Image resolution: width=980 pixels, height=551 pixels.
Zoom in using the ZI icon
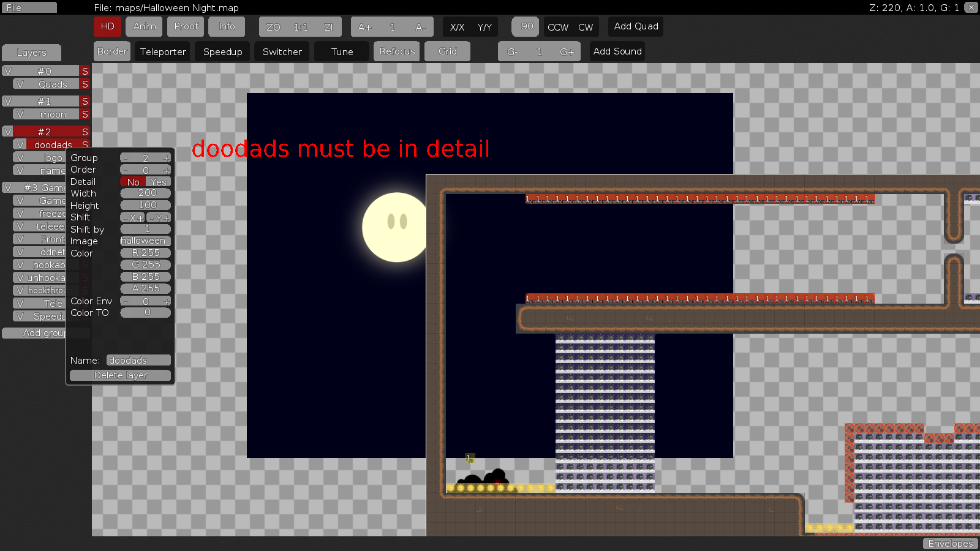pyautogui.click(x=328, y=27)
